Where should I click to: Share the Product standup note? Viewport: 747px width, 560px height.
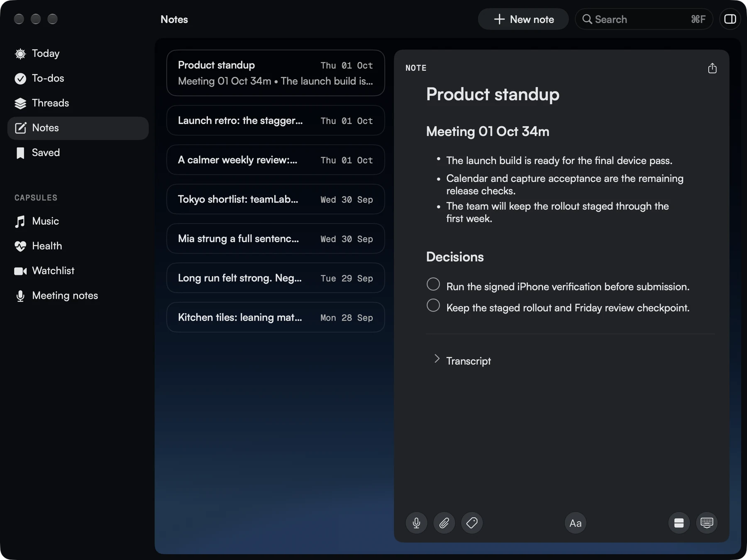[712, 68]
